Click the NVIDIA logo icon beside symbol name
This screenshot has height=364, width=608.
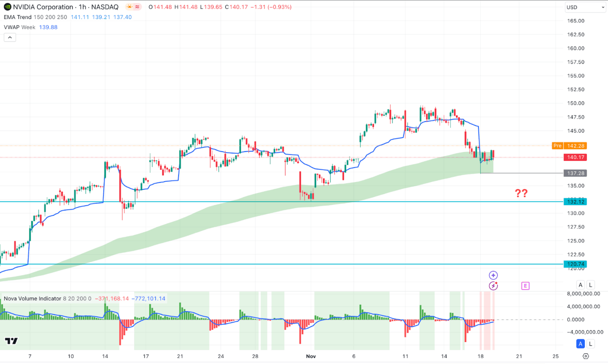click(x=7, y=7)
